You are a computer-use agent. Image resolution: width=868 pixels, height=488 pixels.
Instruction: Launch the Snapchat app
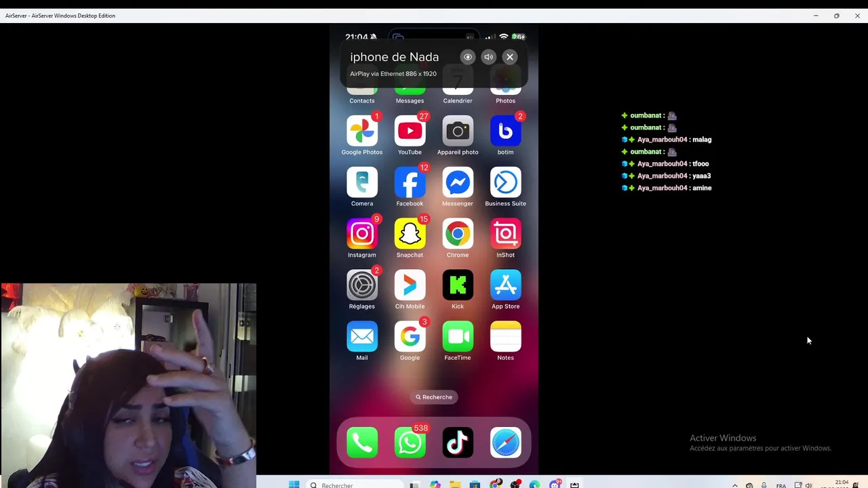click(x=410, y=234)
